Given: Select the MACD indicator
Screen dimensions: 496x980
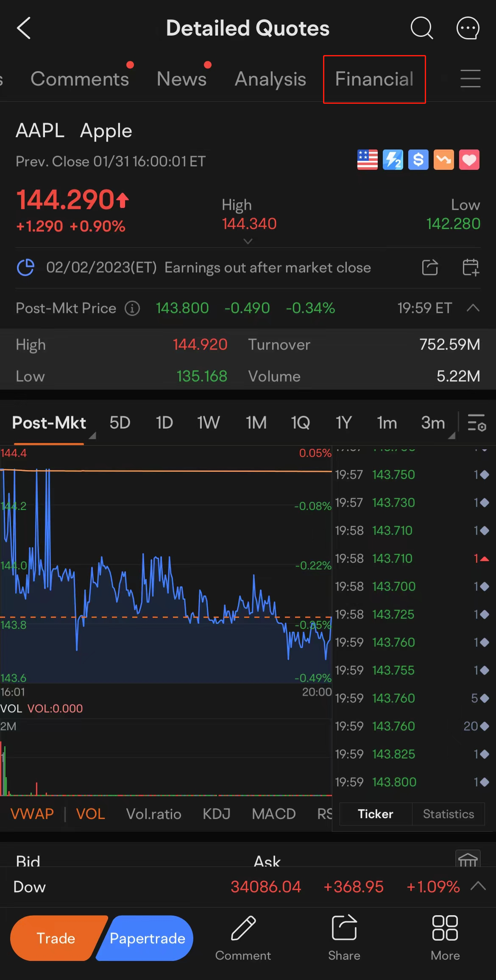Looking at the screenshot, I should click(273, 814).
